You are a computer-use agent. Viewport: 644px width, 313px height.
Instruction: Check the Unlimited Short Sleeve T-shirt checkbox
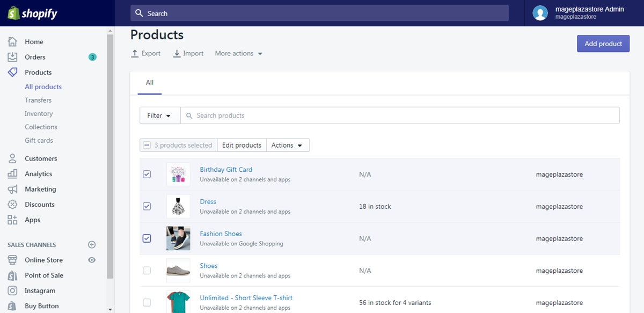point(147,303)
